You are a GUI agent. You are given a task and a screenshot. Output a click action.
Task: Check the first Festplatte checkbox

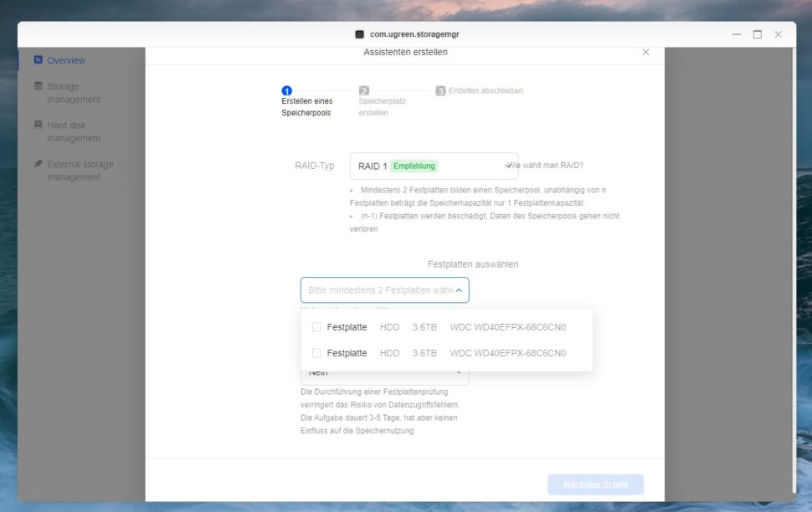coord(316,327)
